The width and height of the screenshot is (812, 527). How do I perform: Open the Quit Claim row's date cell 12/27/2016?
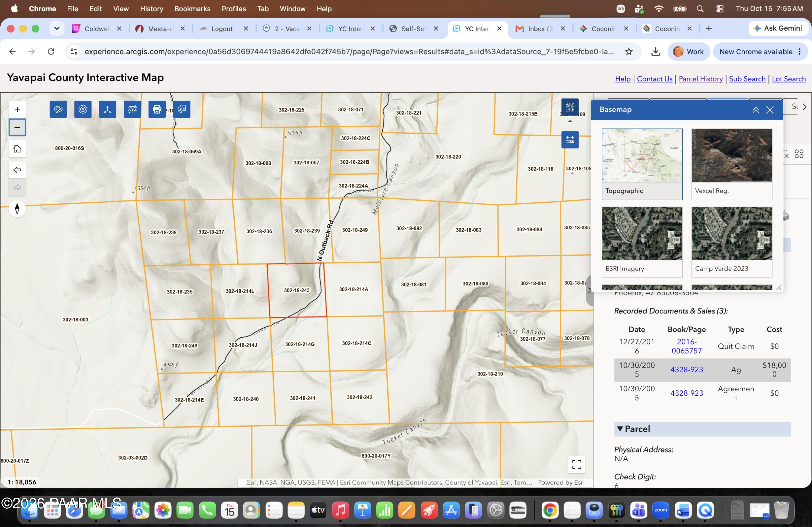(x=637, y=346)
